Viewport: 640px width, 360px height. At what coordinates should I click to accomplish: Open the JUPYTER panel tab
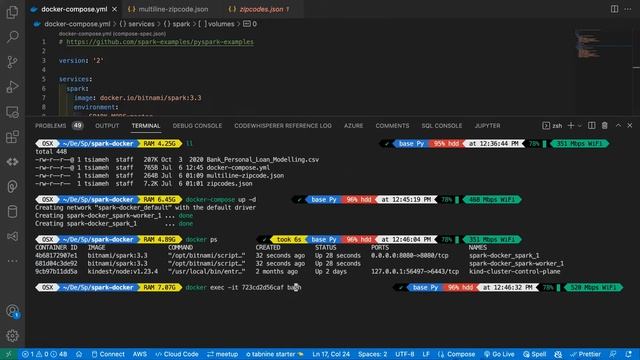[x=487, y=126]
